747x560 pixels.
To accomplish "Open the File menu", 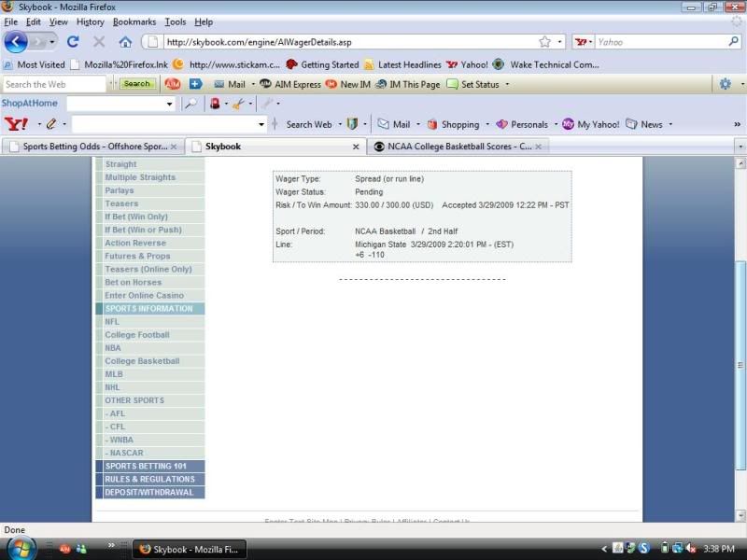I will point(10,21).
